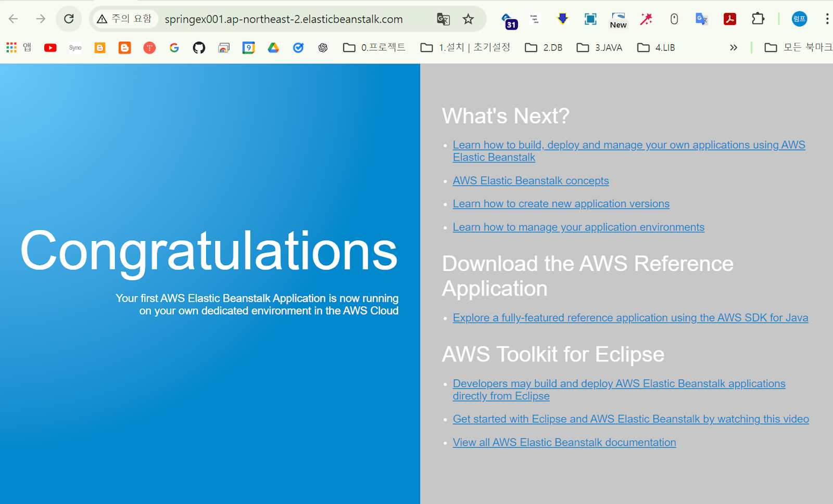This screenshot has width=833, height=504.
Task: Open the ChatGPT bookmark
Action: (323, 48)
